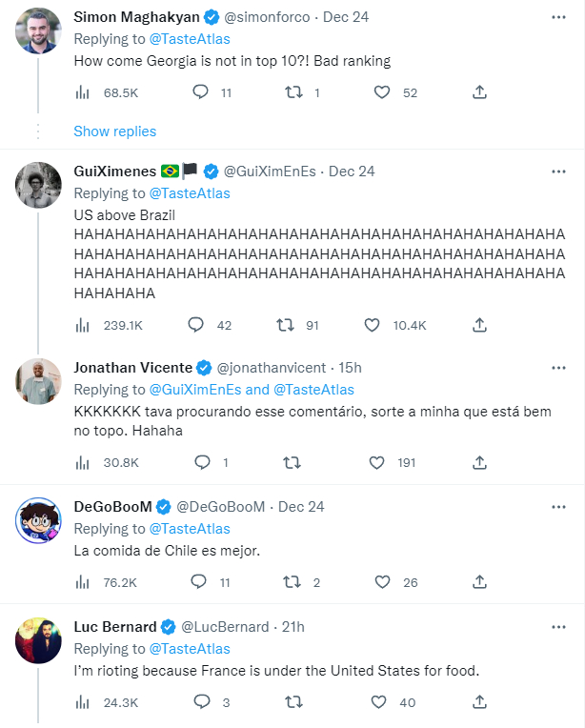Image resolution: width=585 pixels, height=728 pixels.
Task: View analytics of GuiXimenes' tweet
Action: click(83, 325)
